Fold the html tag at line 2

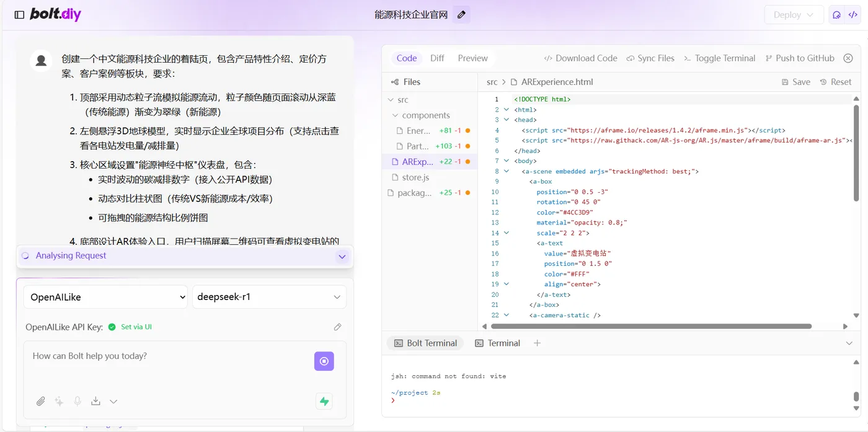click(507, 110)
